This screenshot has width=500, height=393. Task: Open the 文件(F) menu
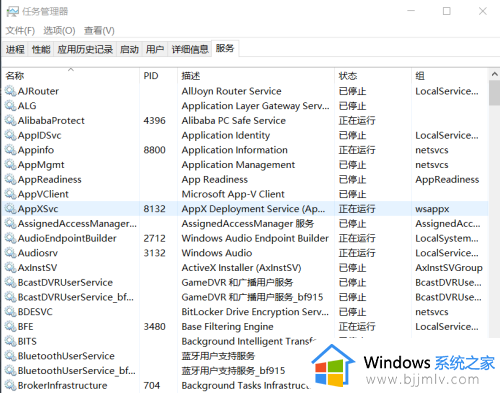[x=20, y=31]
